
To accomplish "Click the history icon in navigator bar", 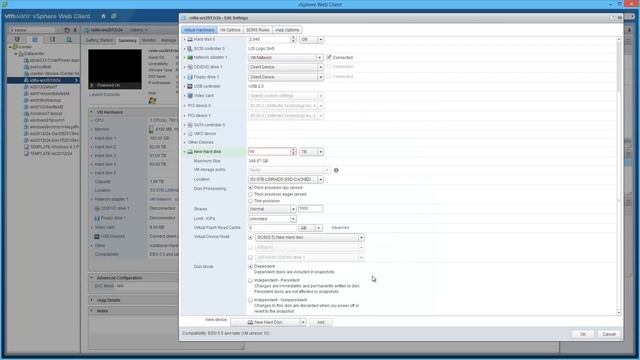I will tap(67, 30).
